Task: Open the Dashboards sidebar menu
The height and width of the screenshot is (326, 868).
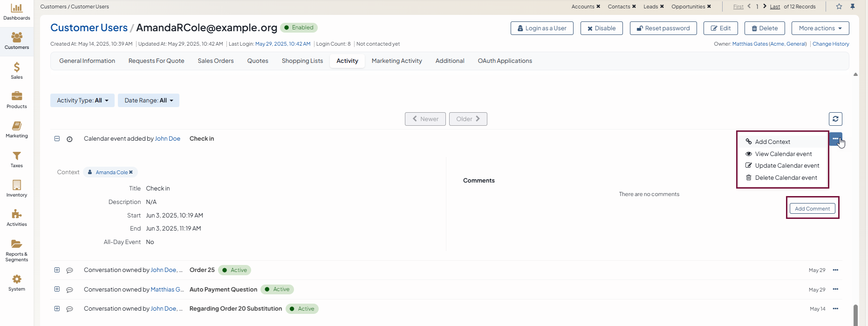Action: pos(17,12)
